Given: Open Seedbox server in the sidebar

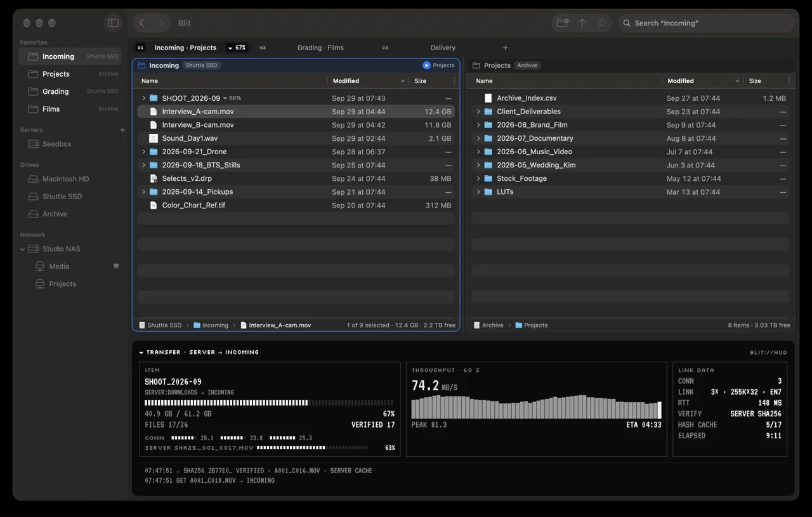Looking at the screenshot, I should click(x=70, y=144).
